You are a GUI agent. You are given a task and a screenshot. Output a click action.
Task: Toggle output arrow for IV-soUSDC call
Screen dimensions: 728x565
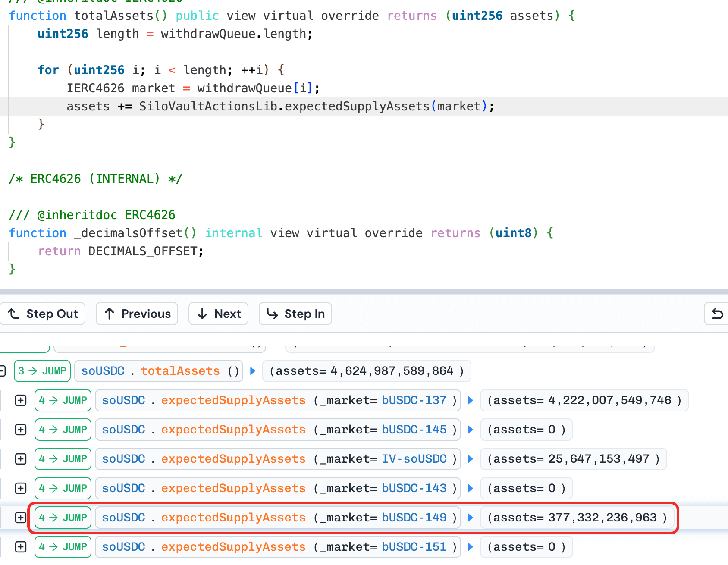tap(471, 459)
